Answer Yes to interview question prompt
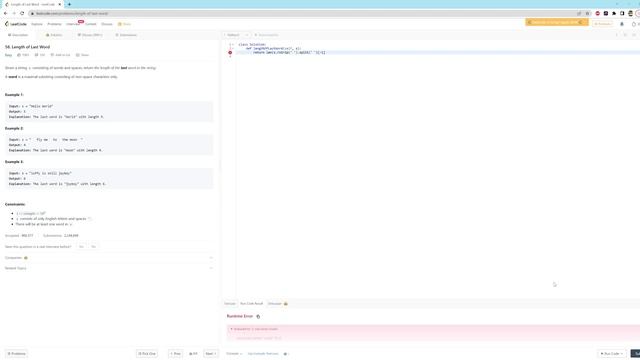640x360 pixels. 81,247
